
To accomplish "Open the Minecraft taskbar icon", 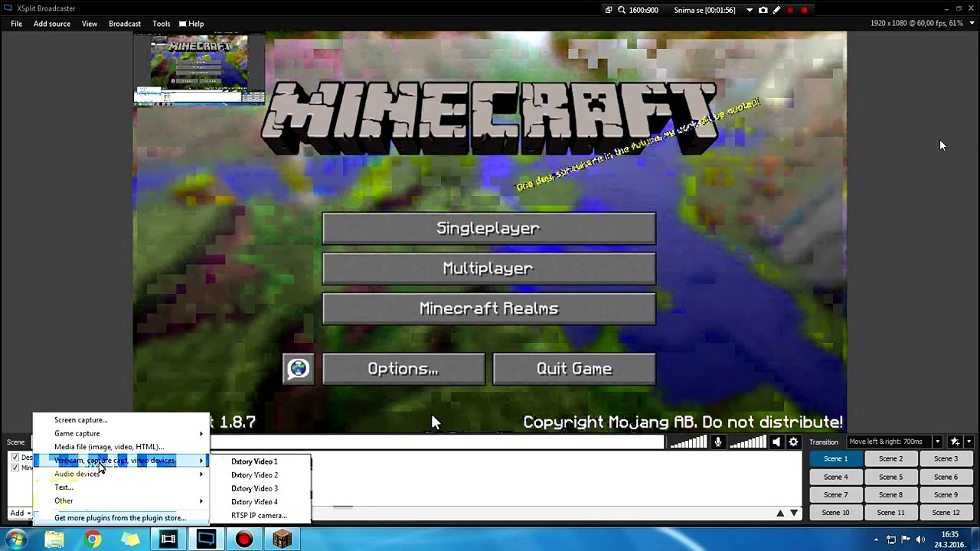I will click(283, 540).
